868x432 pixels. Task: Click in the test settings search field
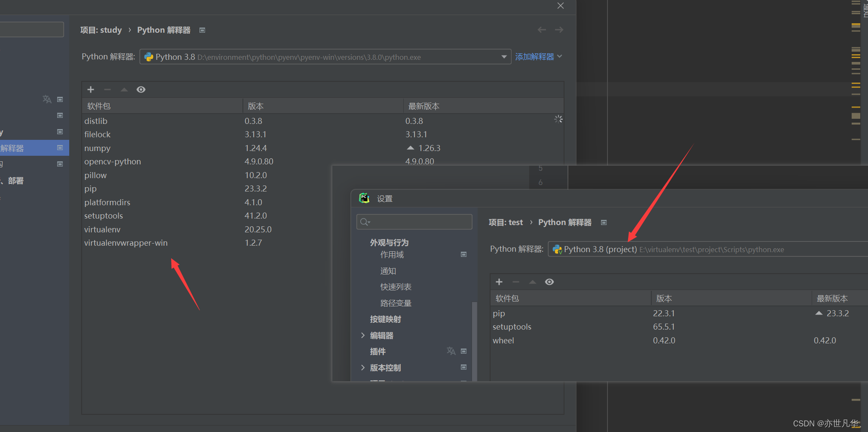point(414,222)
